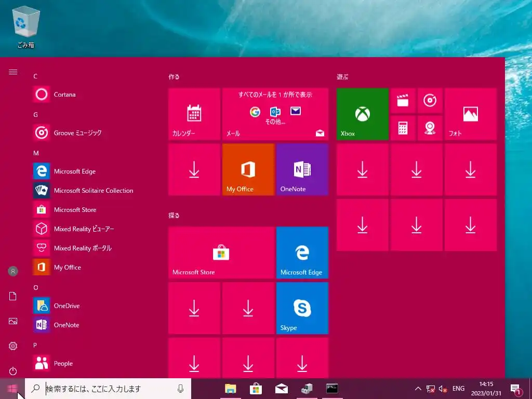The image size is (532, 399).
Task: Select the ごみ箱 desktop icon
Action: (26, 28)
